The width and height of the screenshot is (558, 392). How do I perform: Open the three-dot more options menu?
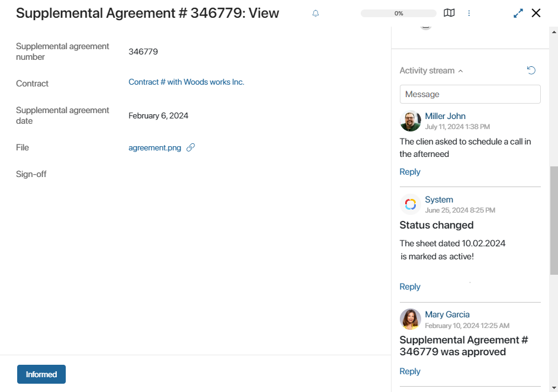click(x=469, y=13)
